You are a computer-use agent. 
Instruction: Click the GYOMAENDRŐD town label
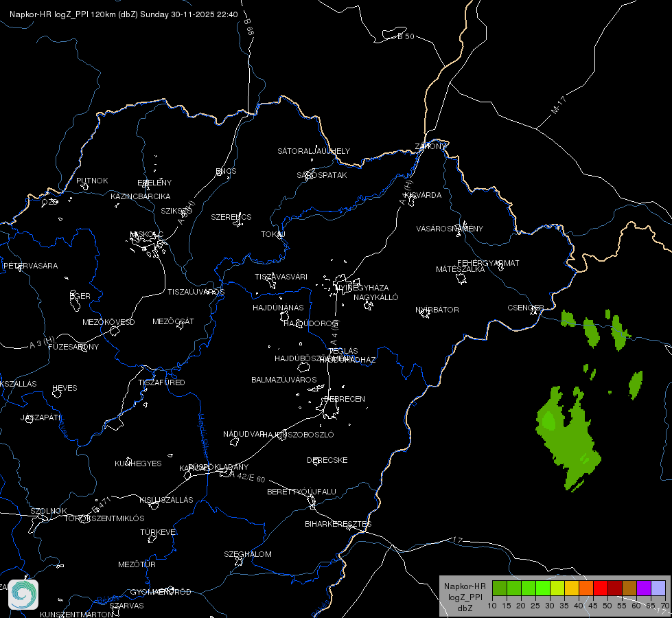(161, 592)
